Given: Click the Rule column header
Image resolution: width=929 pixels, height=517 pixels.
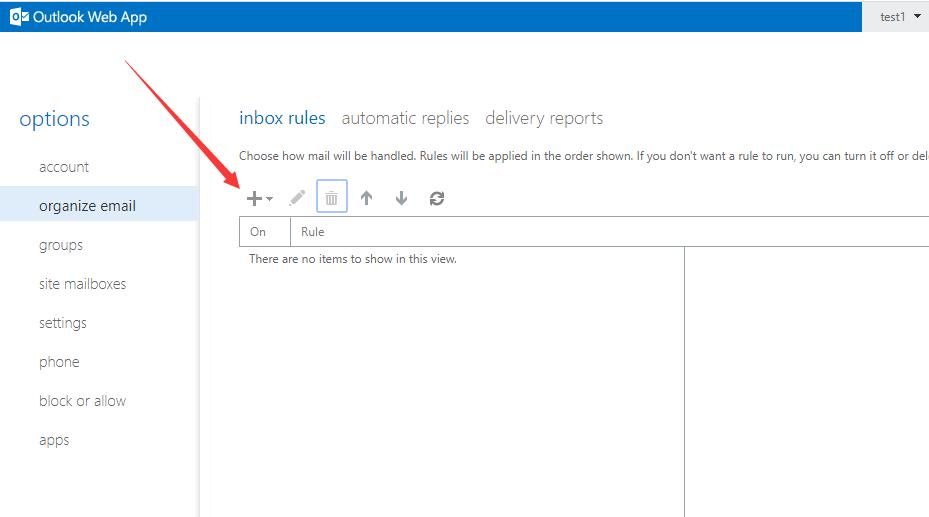Looking at the screenshot, I should click(x=312, y=232).
